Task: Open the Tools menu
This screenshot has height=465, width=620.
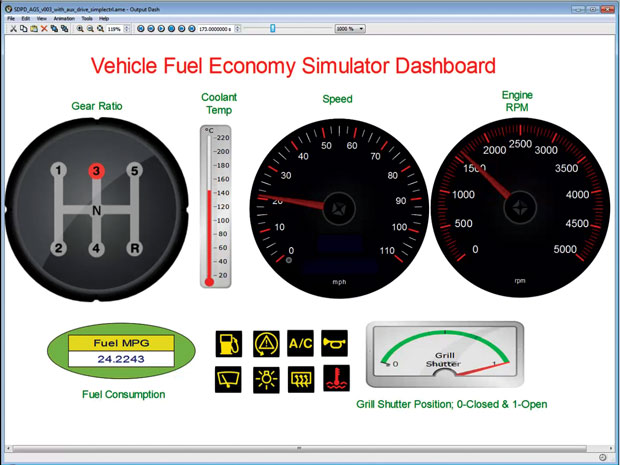Action: click(x=87, y=19)
